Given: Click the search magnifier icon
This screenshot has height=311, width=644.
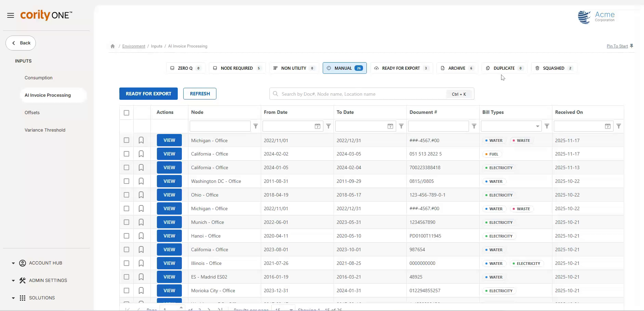Looking at the screenshot, I should [x=275, y=94].
